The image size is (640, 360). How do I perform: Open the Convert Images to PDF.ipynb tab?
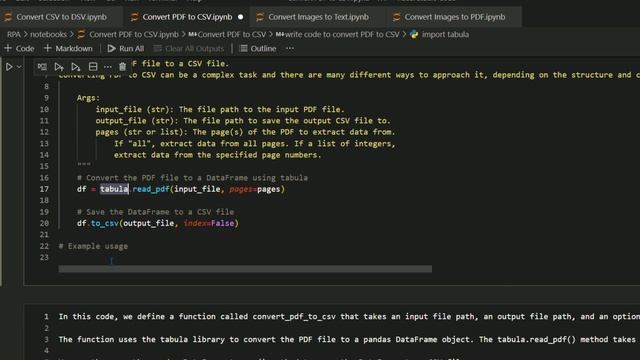455,17
